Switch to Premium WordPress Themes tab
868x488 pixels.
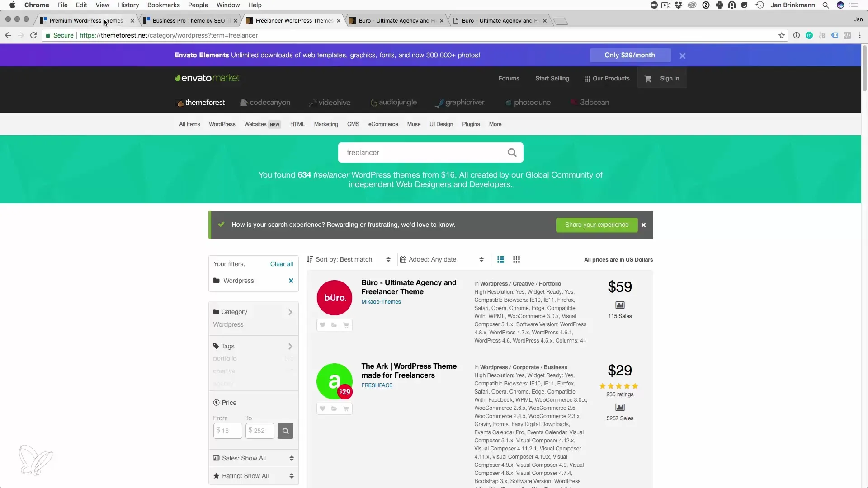click(86, 21)
